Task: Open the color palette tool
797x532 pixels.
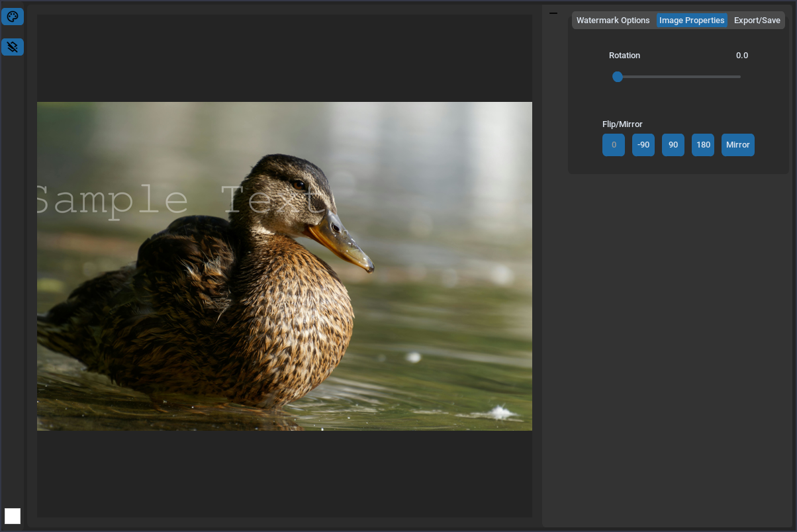Action: point(13,17)
